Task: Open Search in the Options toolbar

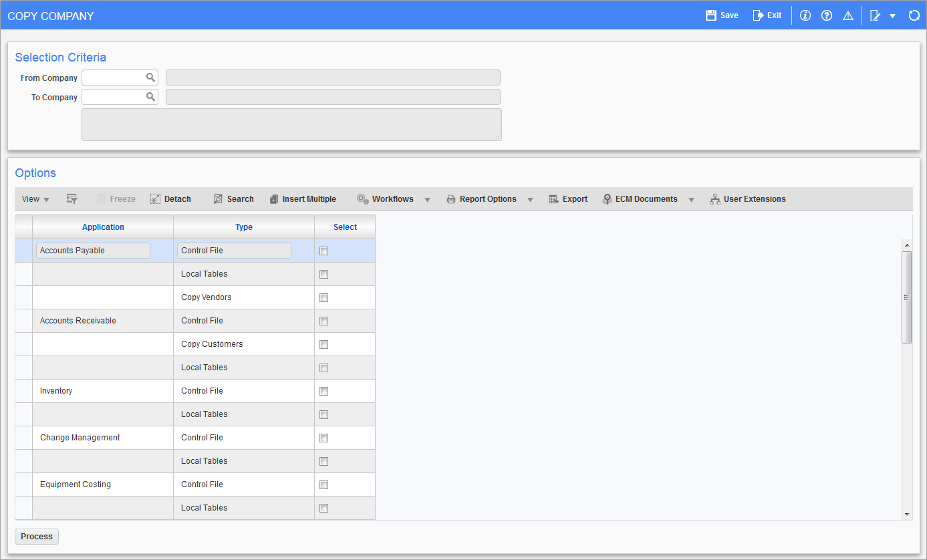Action: [233, 199]
